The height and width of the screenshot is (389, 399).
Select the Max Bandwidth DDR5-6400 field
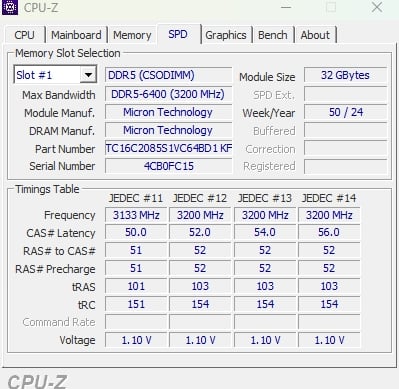169,94
